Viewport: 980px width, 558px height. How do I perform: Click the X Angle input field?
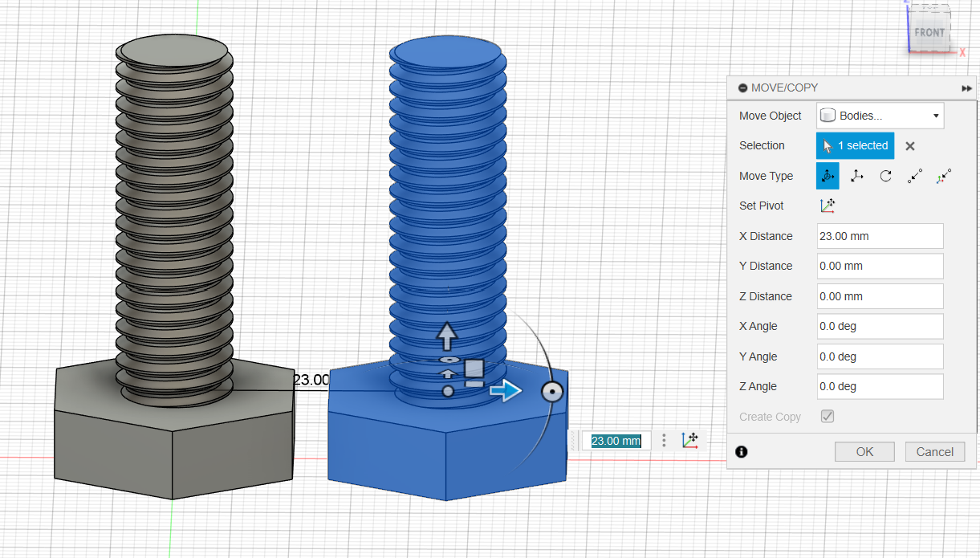pyautogui.click(x=880, y=326)
